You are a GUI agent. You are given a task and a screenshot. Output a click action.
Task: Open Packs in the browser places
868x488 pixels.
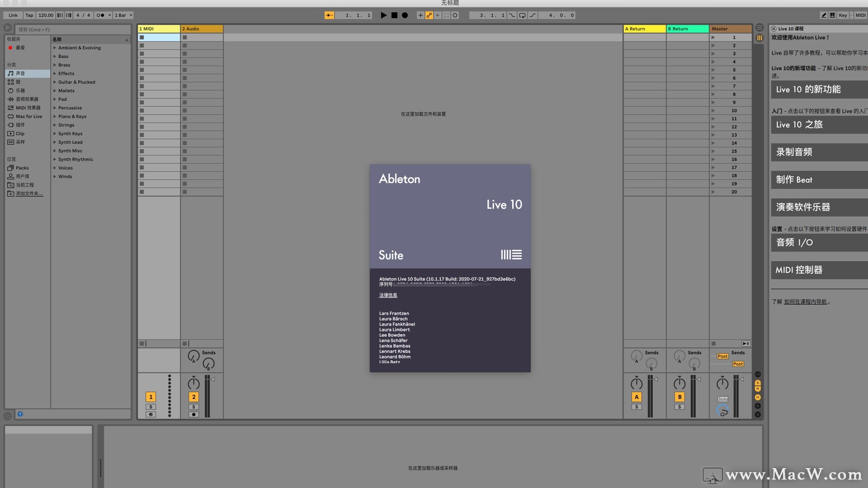[27, 168]
